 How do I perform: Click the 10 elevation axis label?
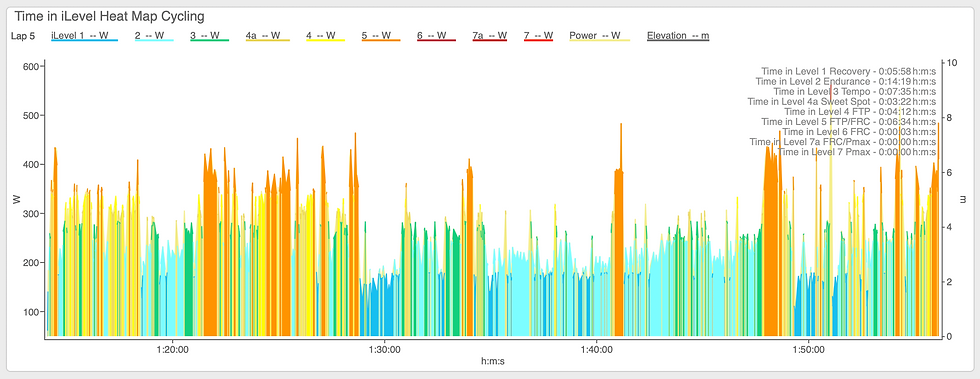click(x=952, y=63)
